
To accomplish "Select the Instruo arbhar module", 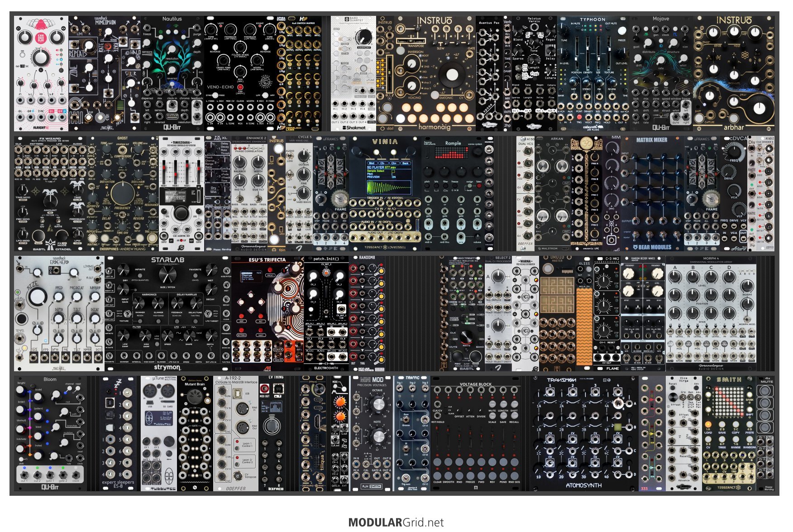I will coord(734,74).
